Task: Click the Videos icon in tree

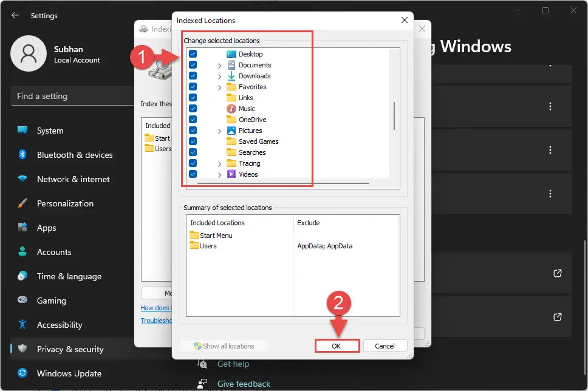Action: (231, 174)
